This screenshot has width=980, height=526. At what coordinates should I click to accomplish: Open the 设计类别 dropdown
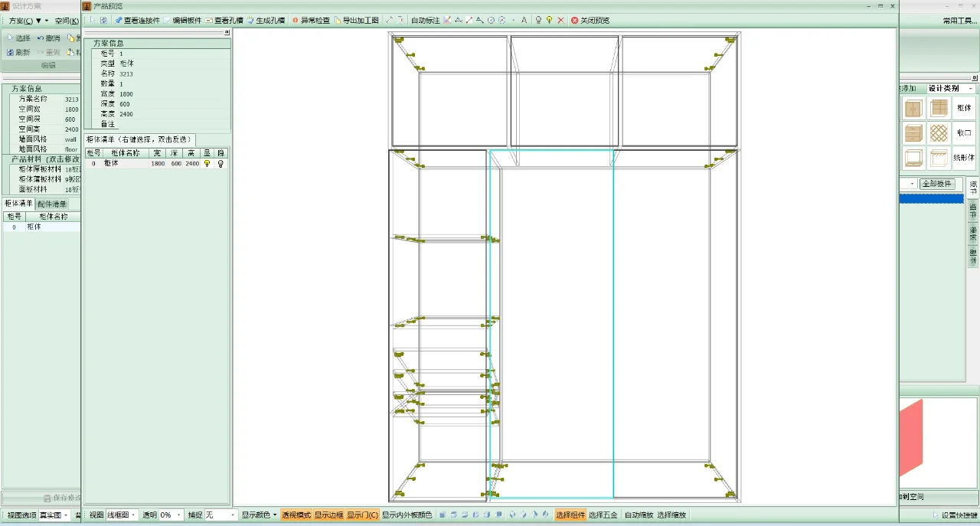pyautogui.click(x=950, y=89)
